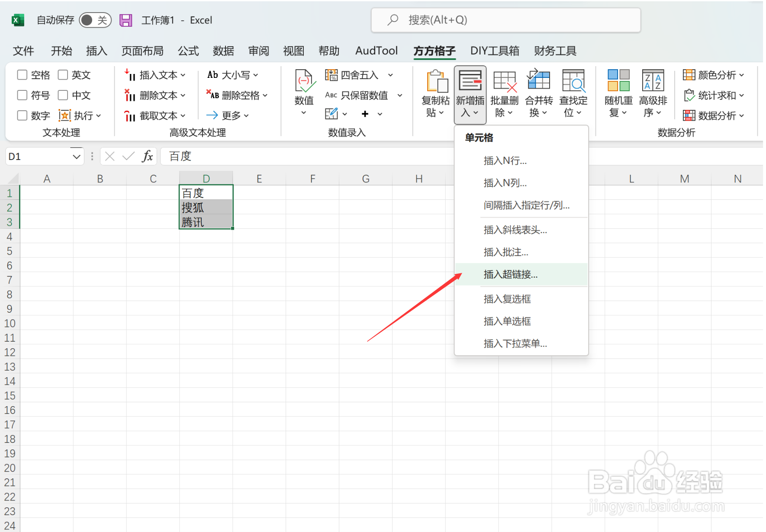The height and width of the screenshot is (532, 766).
Task: Open the AudTool tab
Action: click(376, 51)
